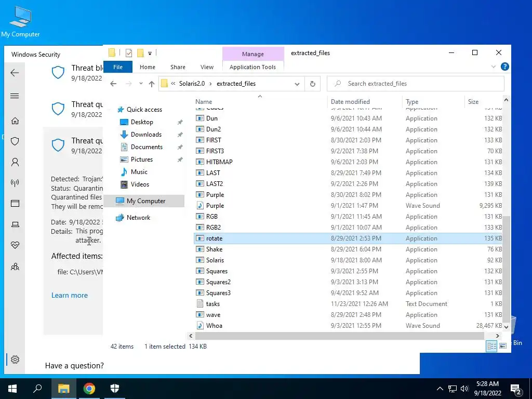The width and height of the screenshot is (532, 399).
Task: Open Chrome from the taskbar
Action: 89,389
